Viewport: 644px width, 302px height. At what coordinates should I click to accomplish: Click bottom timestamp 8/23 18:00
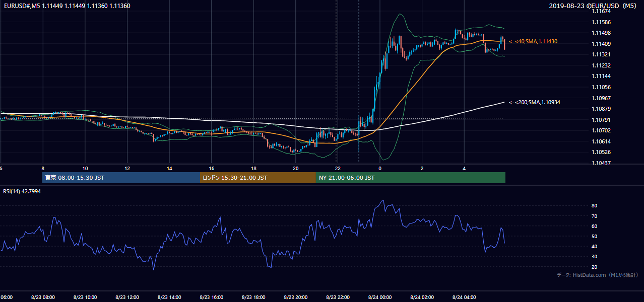click(254, 297)
